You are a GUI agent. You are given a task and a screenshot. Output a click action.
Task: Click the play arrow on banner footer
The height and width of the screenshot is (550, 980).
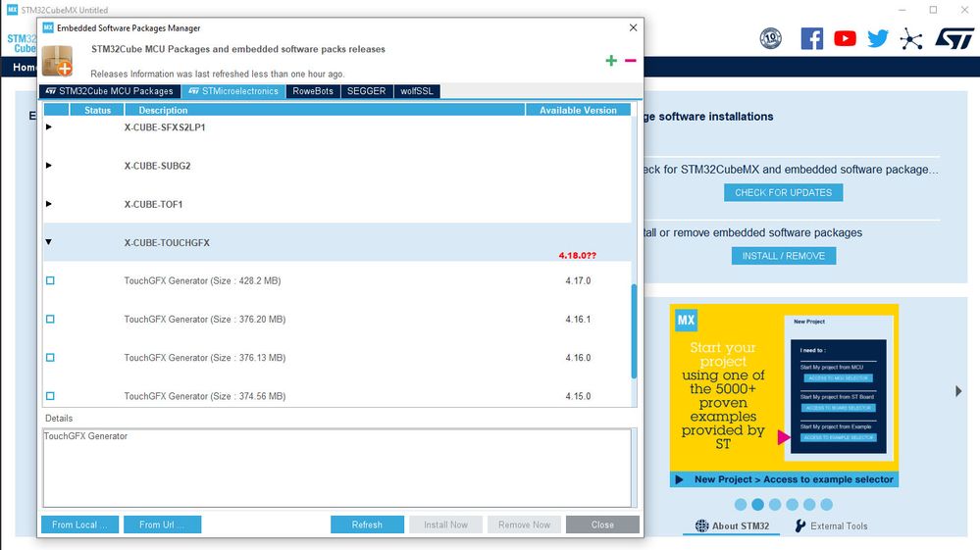tap(680, 479)
